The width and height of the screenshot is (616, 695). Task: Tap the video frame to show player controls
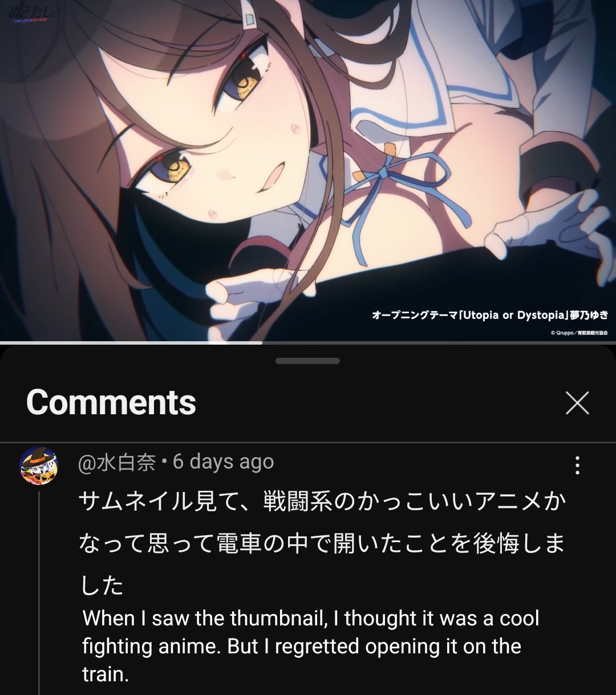[x=308, y=170]
